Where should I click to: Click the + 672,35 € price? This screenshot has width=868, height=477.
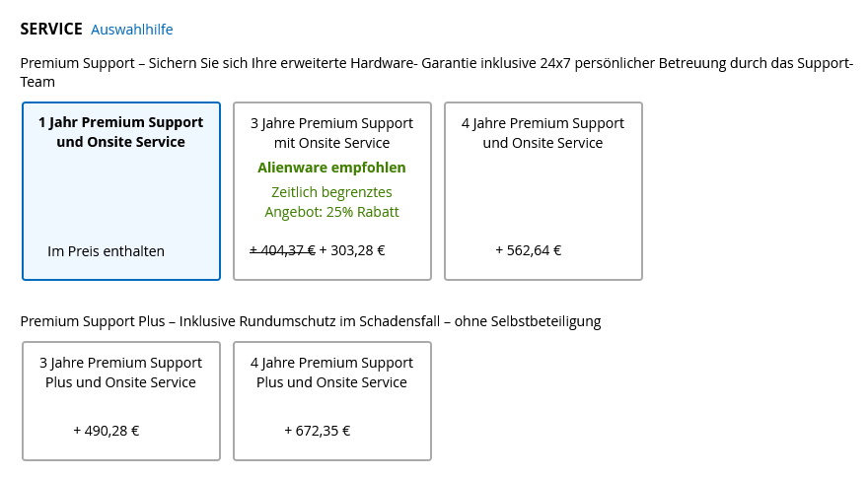318,431
